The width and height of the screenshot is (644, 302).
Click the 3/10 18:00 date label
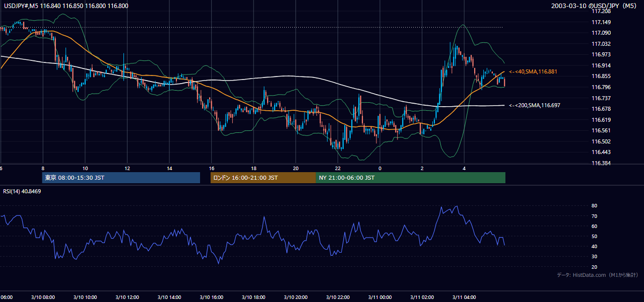[x=253, y=297]
